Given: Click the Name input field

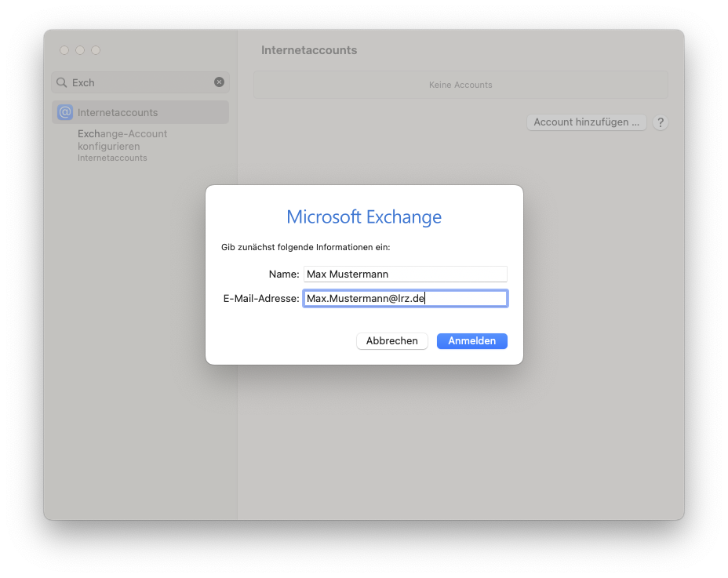Looking at the screenshot, I should pyautogui.click(x=405, y=274).
